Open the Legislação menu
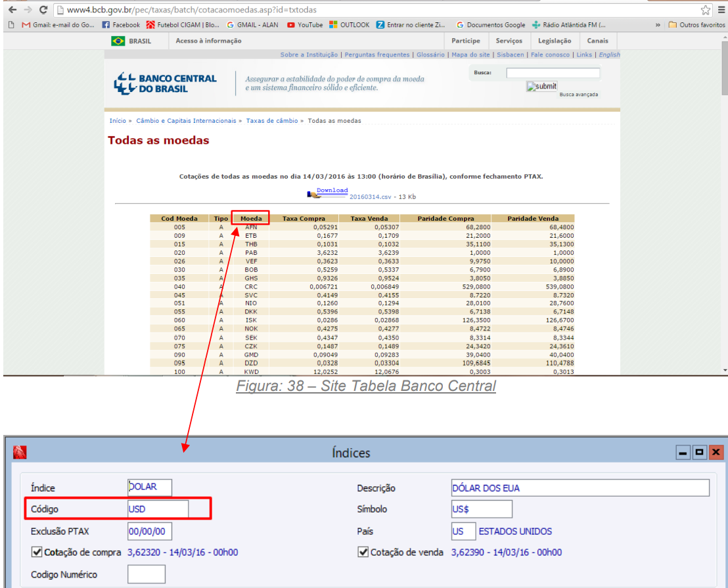728x588 pixels. [555, 41]
